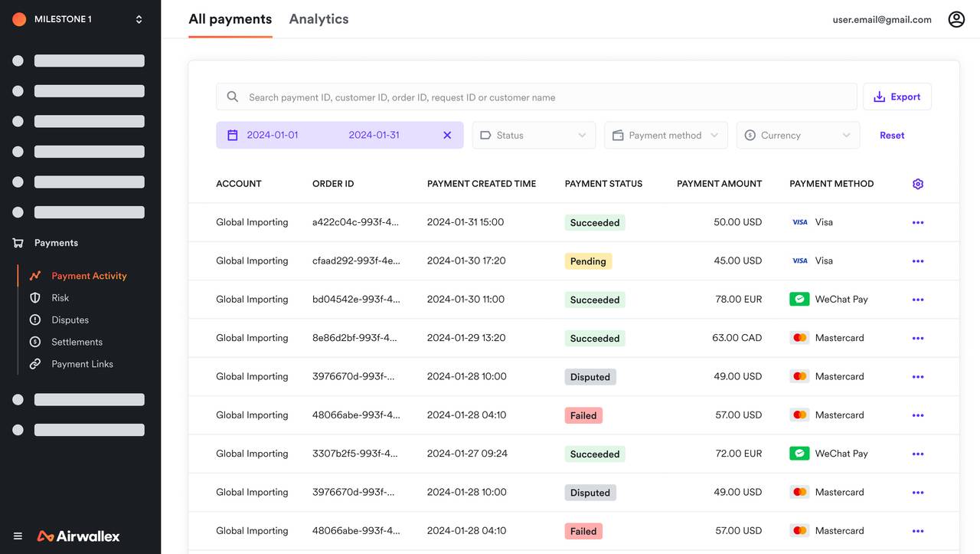This screenshot has width=980, height=554.
Task: Expand the Payment method filter dropdown
Action: (666, 135)
